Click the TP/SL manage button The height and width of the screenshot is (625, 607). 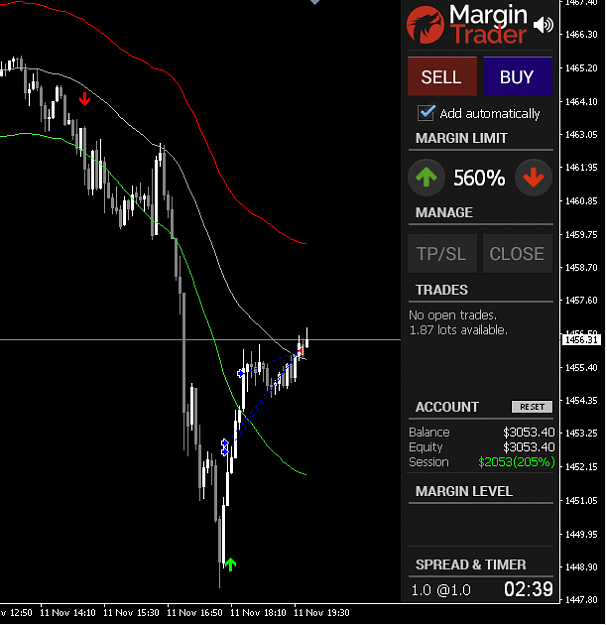(442, 254)
